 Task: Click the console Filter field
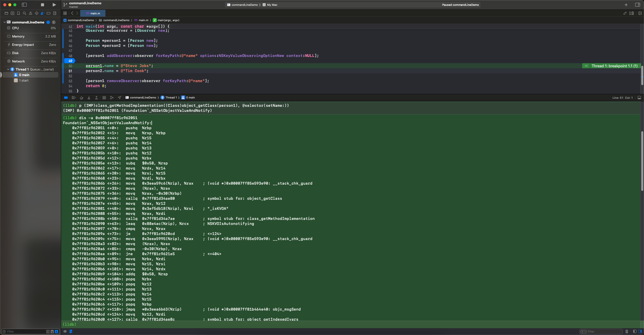pyautogui.click(x=604, y=331)
